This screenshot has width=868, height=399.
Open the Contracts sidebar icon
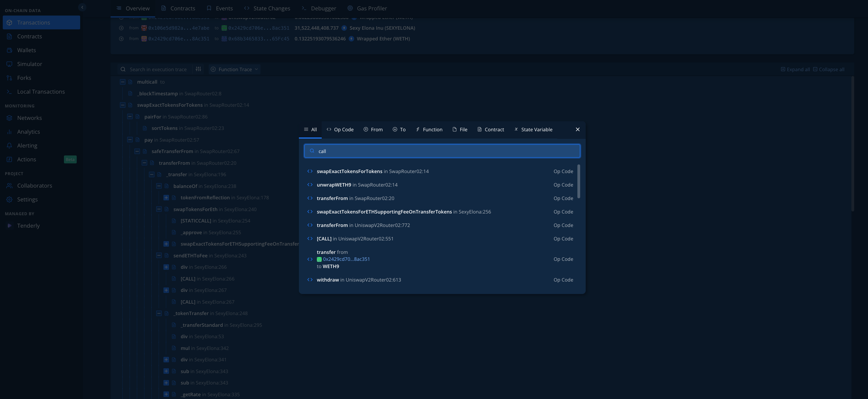coord(9,36)
